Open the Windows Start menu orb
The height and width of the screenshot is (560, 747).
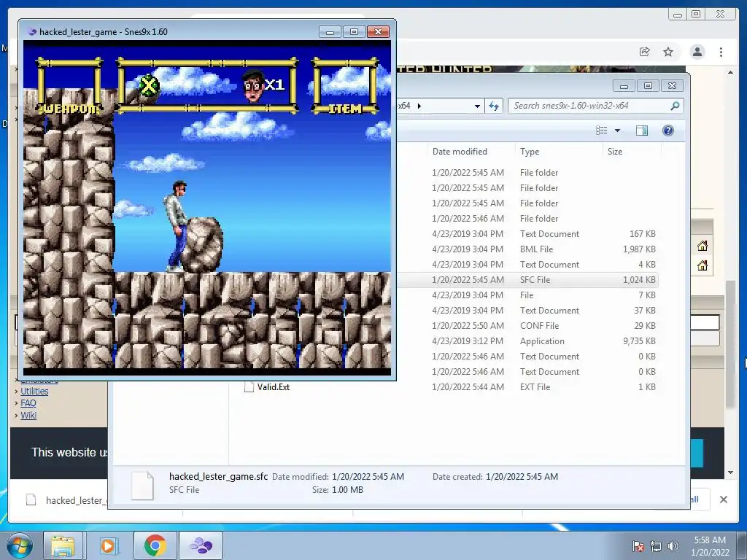click(19, 545)
